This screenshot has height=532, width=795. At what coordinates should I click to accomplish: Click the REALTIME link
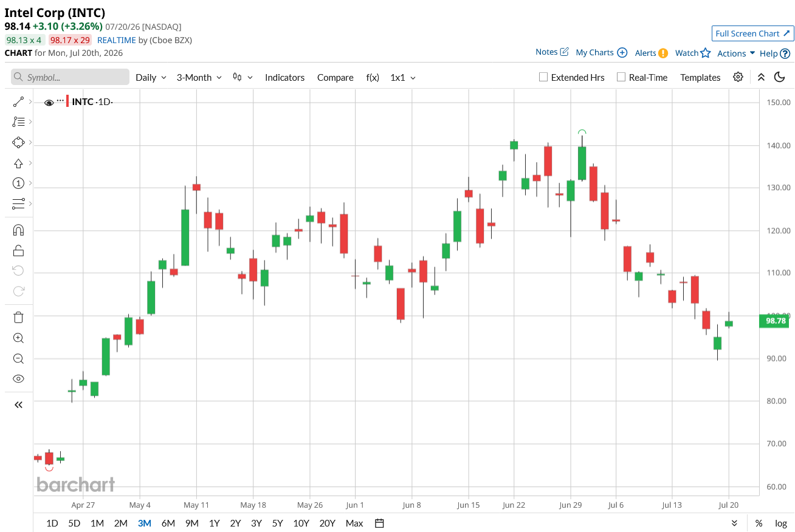tap(117, 40)
